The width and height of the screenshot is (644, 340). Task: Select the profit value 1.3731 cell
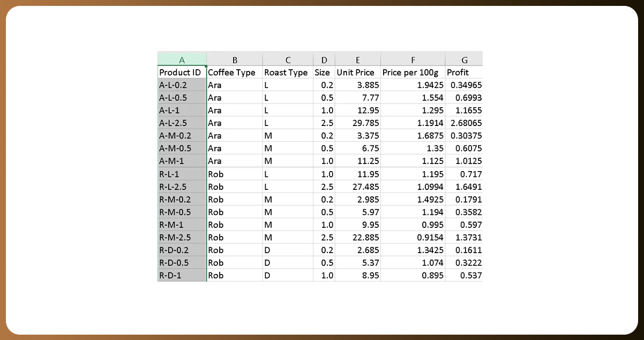[463, 238]
